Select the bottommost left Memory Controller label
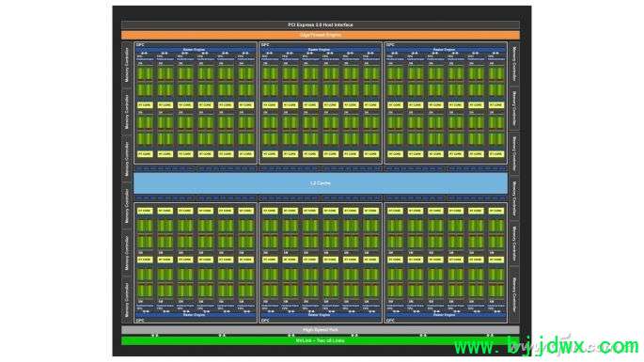 127,300
